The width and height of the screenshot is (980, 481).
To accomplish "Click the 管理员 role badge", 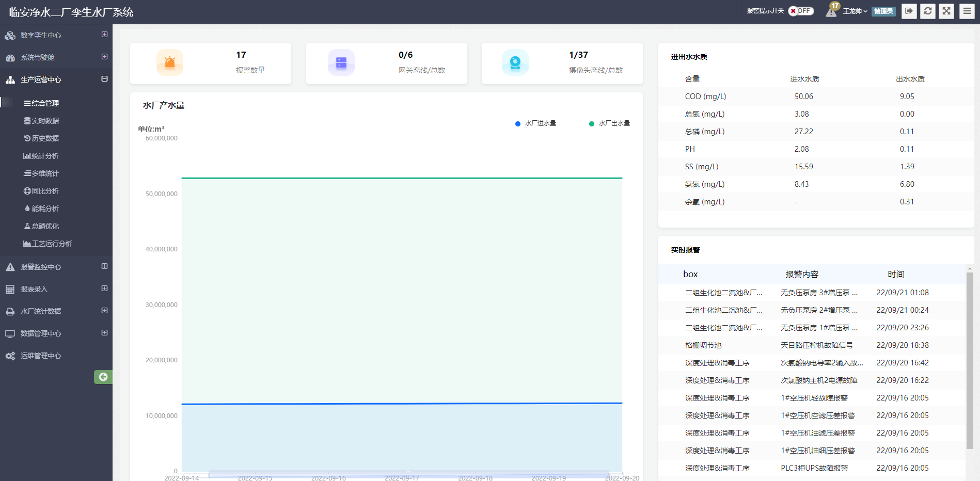I will [883, 11].
